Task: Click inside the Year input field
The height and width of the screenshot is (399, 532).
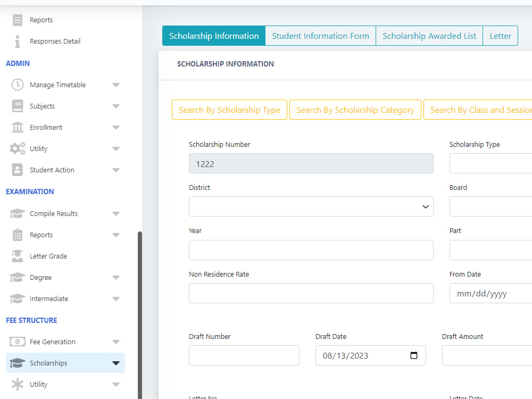Action: coord(311,250)
